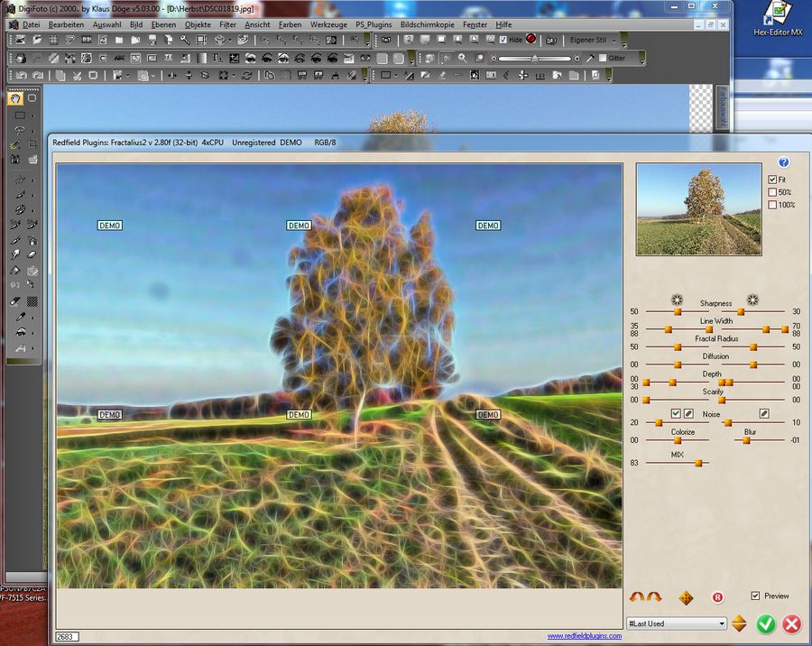812x646 pixels.
Task: Click the red R reset icon
Action: [718, 597]
